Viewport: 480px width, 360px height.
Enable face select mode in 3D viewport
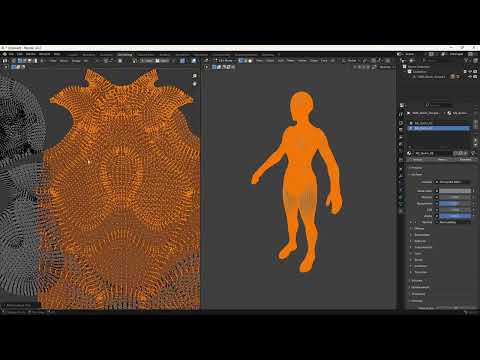(x=250, y=61)
